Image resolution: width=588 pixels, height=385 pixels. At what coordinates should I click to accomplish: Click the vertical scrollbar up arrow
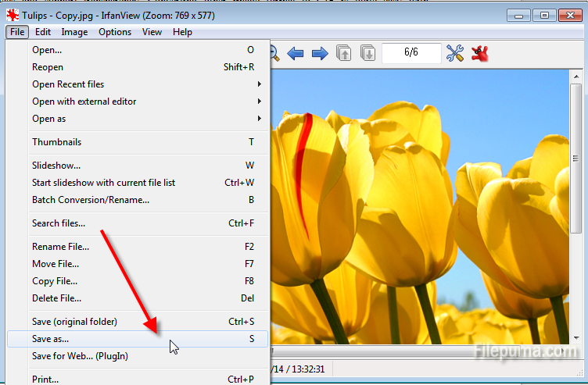click(575, 77)
